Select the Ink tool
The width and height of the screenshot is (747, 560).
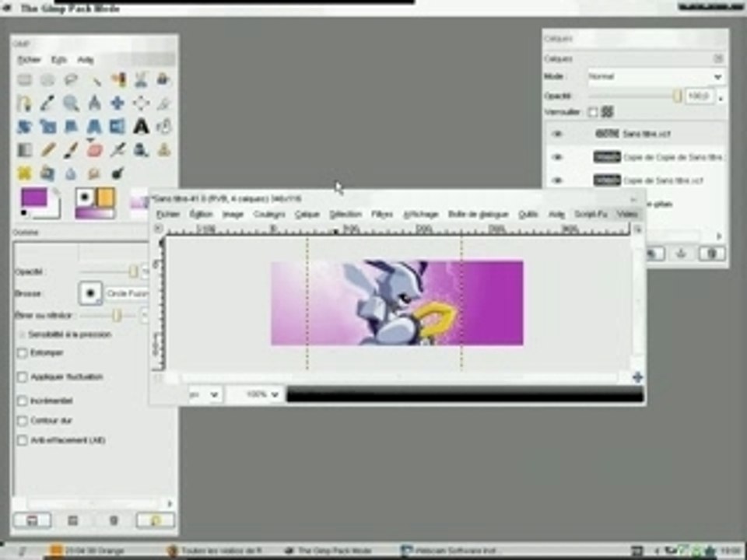(141, 150)
